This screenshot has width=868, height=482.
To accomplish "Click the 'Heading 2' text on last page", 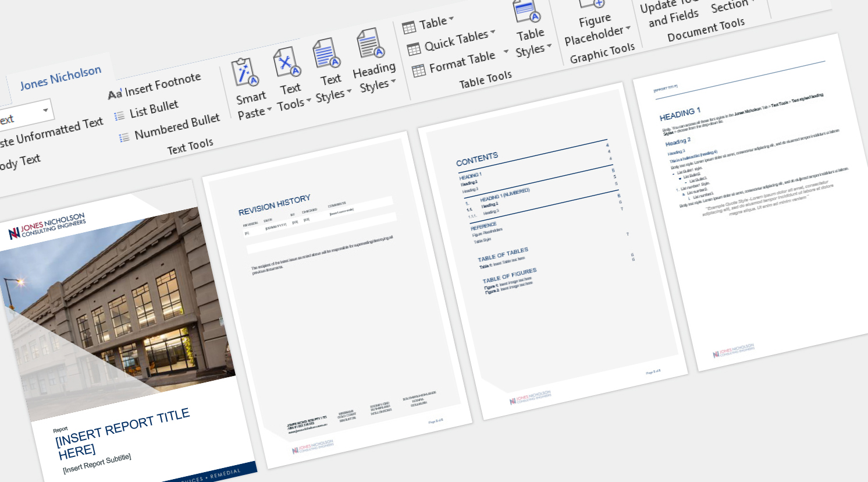I will tap(678, 141).
